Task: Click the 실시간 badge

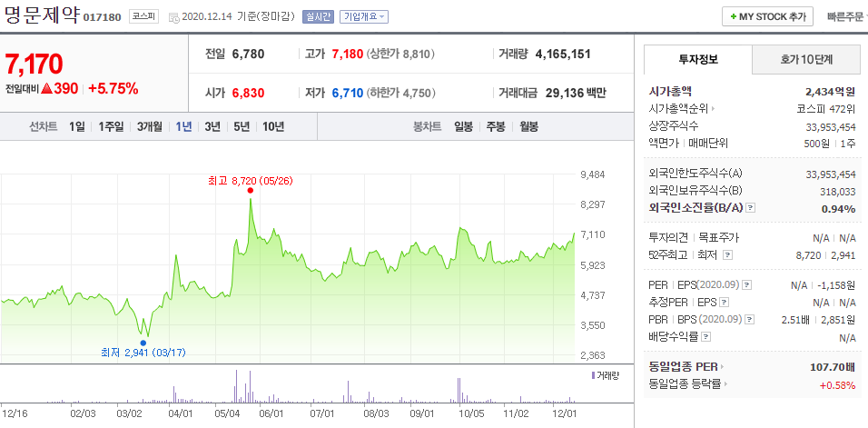Action: tap(318, 16)
